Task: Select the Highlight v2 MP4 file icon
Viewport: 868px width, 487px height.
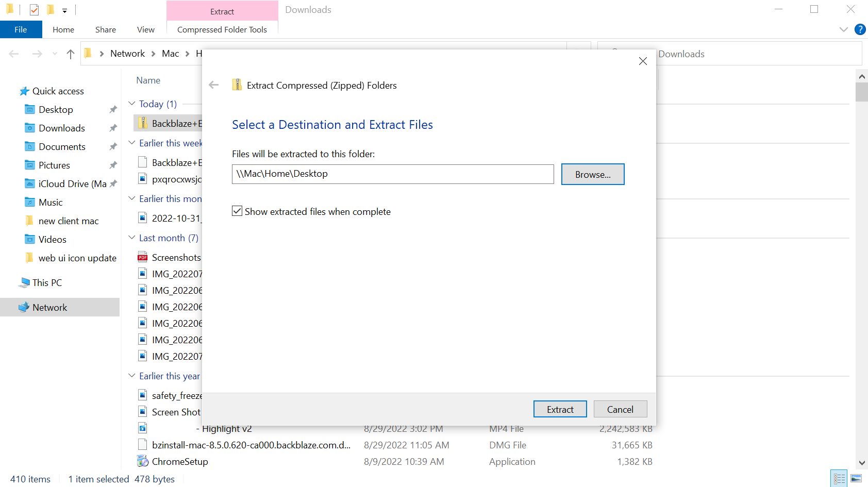Action: [143, 428]
